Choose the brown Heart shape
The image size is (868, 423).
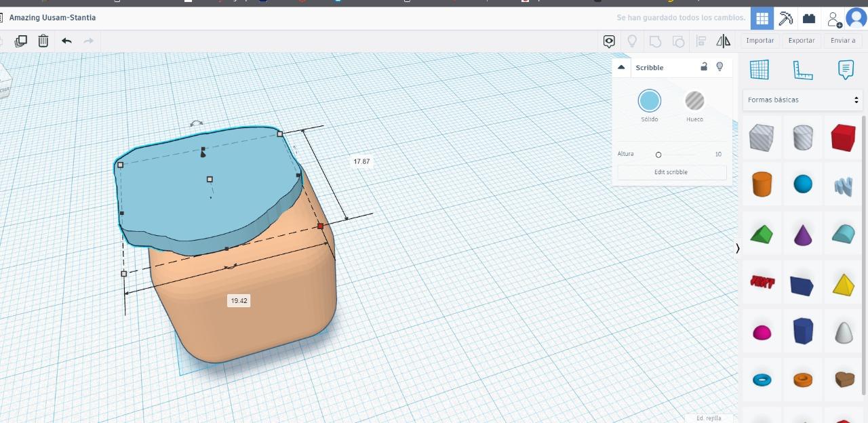coord(844,379)
